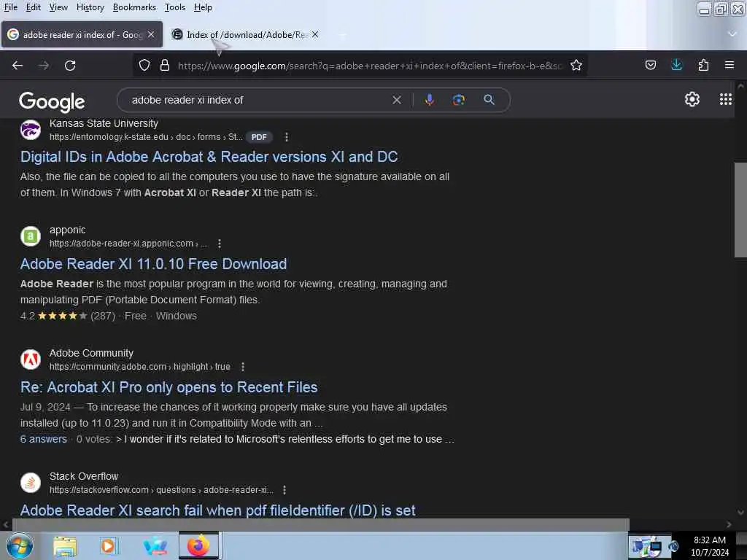Open the Help menu
The height and width of the screenshot is (560, 747).
[203, 7]
